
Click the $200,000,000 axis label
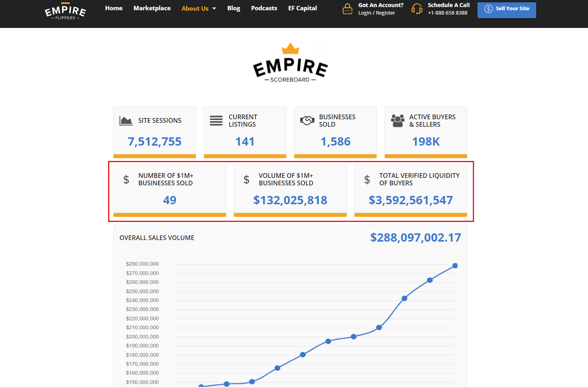(x=142, y=337)
